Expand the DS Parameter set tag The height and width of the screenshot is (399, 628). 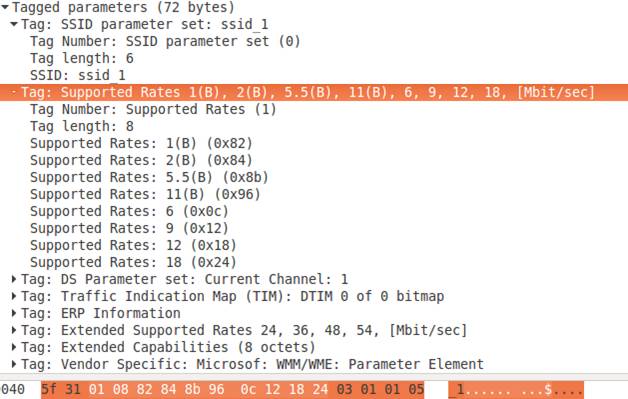point(14,279)
